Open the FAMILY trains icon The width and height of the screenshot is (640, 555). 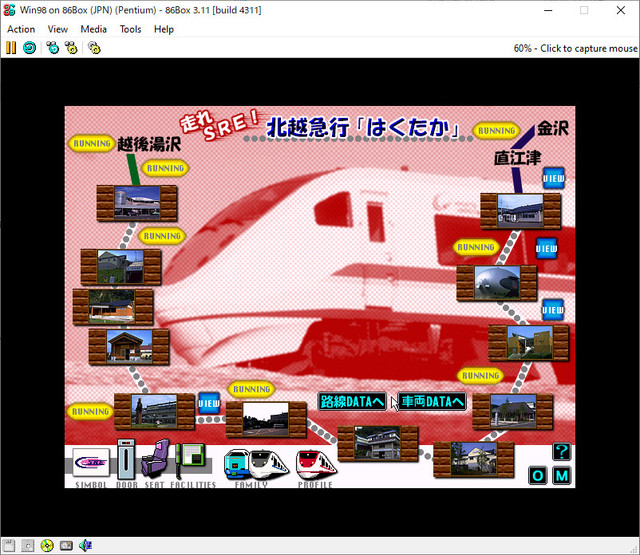(x=256, y=464)
